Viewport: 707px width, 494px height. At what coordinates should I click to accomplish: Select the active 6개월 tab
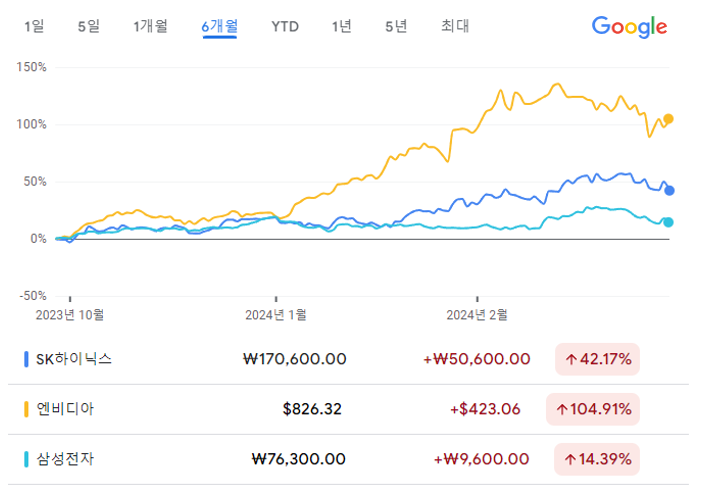pos(220,26)
